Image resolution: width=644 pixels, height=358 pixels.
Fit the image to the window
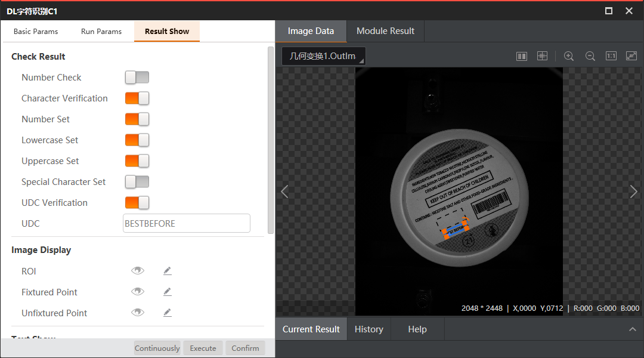[631, 55]
